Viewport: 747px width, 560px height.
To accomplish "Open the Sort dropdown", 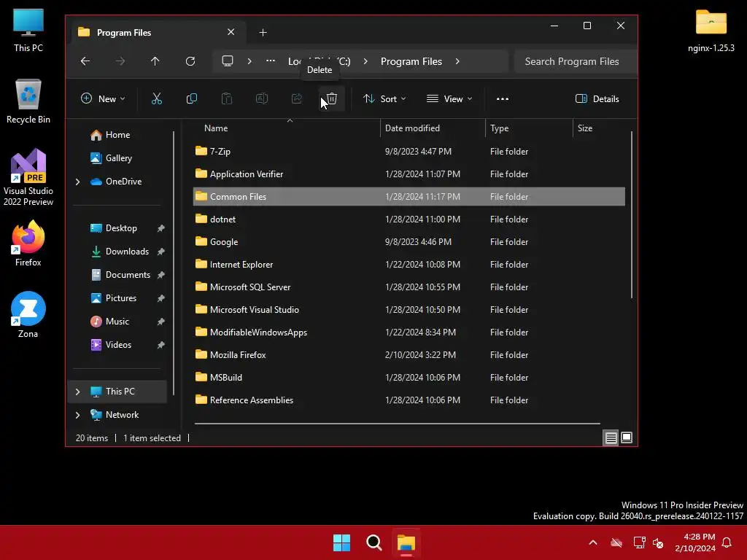I will point(384,98).
